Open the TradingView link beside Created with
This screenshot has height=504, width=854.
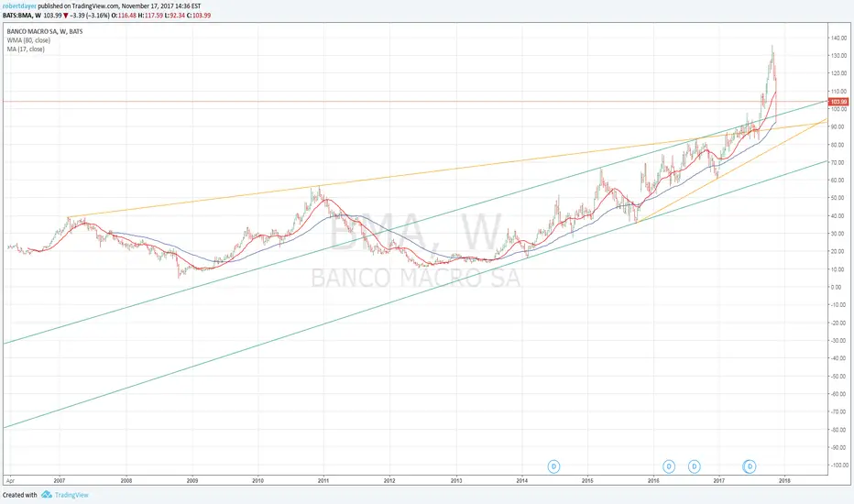(x=71, y=495)
